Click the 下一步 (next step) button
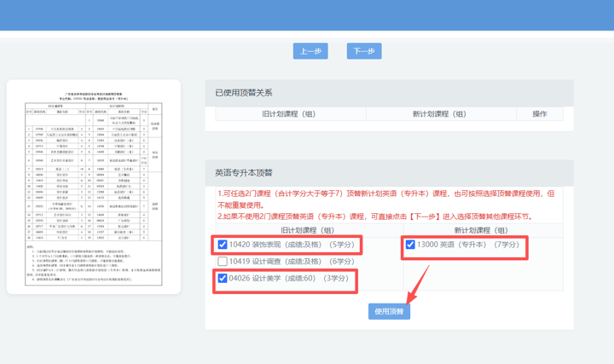Screen dimensions: 614x364 pos(364,51)
